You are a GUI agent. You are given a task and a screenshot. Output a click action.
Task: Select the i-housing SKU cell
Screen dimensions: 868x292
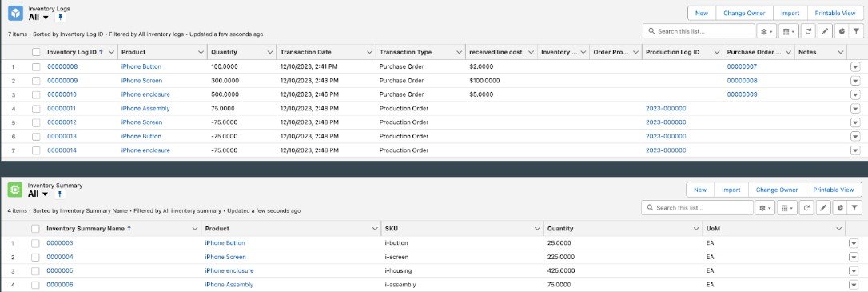coord(398,271)
